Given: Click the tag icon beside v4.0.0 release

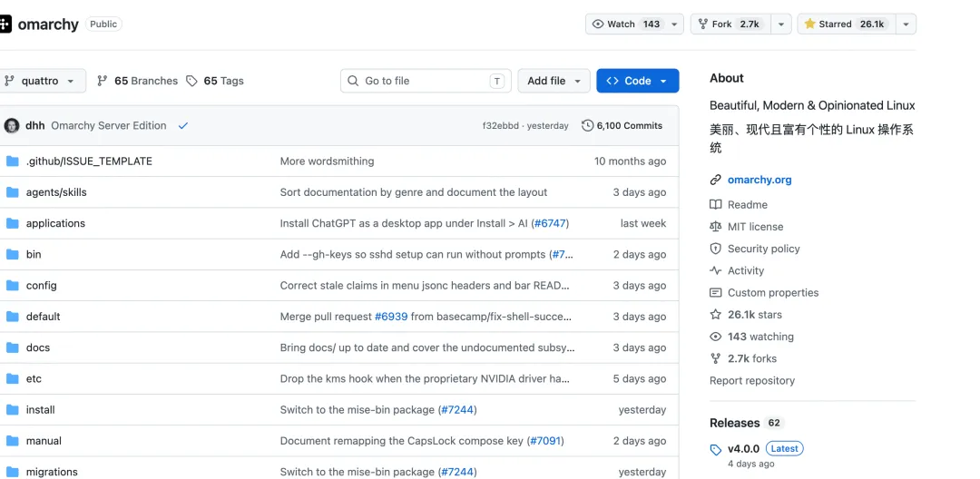Looking at the screenshot, I should tap(716, 450).
